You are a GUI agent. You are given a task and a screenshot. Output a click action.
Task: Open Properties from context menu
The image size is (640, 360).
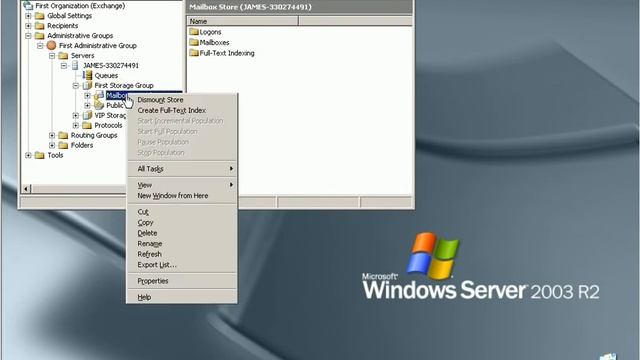pyautogui.click(x=182, y=281)
